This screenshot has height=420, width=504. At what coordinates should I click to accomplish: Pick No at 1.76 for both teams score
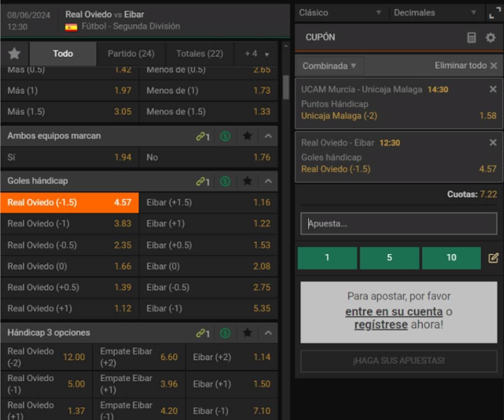tap(209, 157)
